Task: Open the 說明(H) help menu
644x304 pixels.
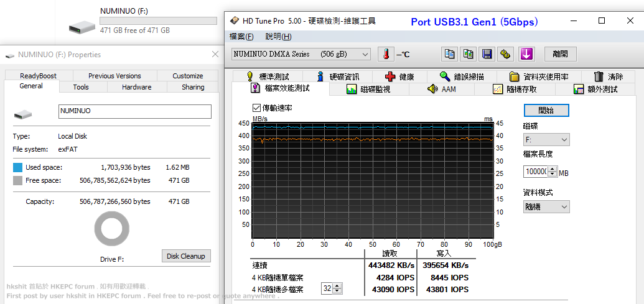Action: point(279,37)
